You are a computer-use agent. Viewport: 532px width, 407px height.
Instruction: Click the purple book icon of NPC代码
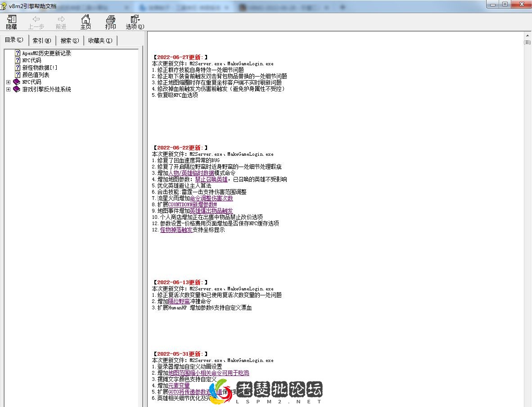coord(17,82)
